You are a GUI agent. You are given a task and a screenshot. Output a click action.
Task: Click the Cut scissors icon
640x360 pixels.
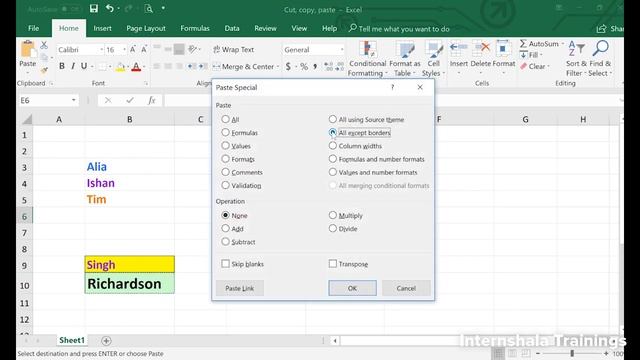pos(44,45)
